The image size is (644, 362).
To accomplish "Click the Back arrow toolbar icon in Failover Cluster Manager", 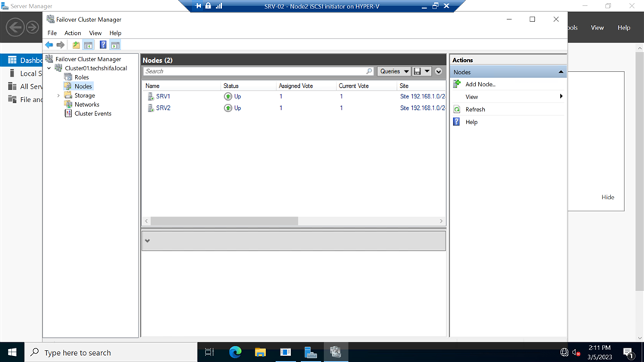I will [x=49, y=45].
